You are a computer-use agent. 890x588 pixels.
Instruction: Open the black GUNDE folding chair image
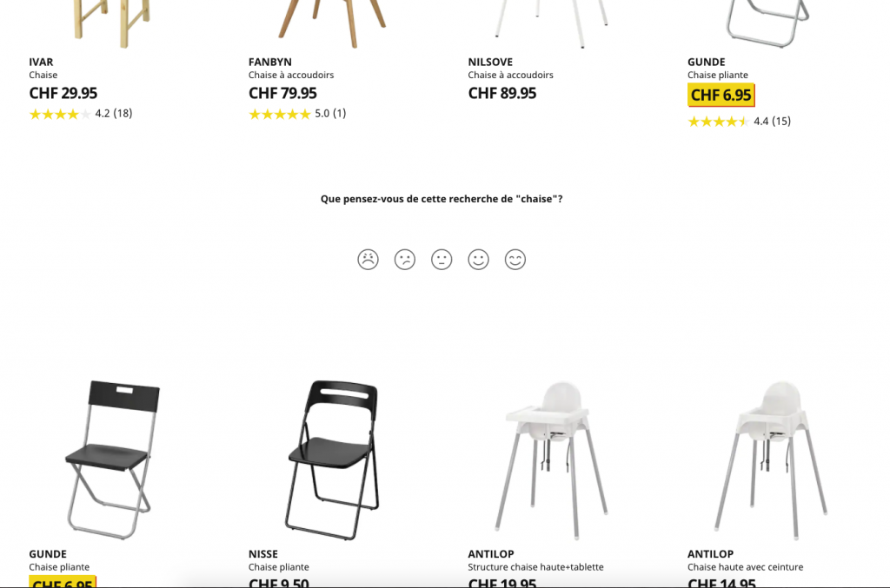click(x=112, y=459)
